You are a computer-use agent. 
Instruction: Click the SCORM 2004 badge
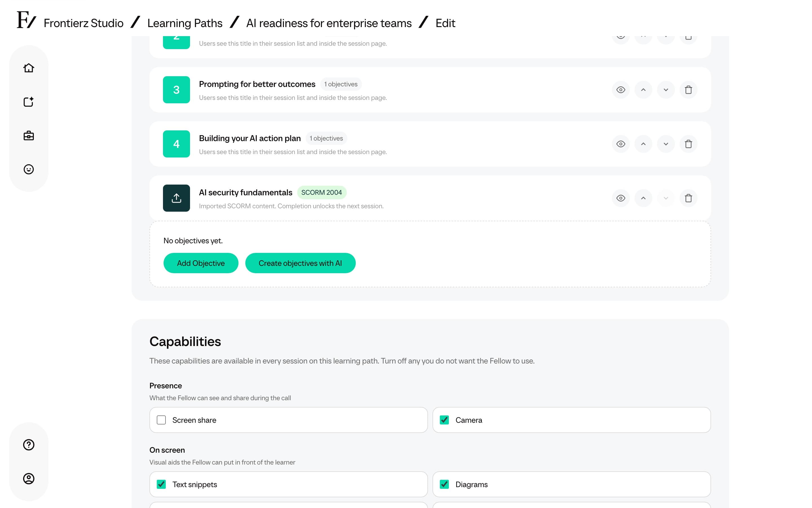pos(322,192)
